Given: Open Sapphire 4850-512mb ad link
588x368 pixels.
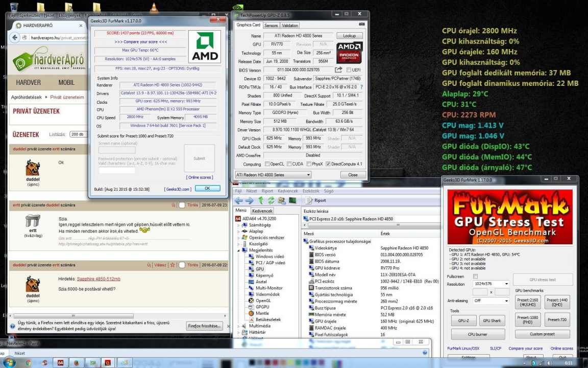Looking at the screenshot, I should point(99,279).
